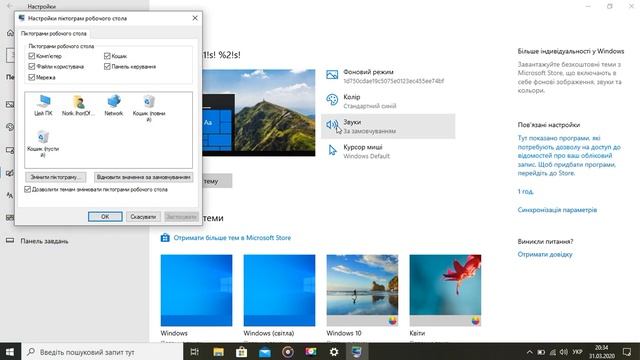Click the network tray icon
The height and width of the screenshot is (360, 640).
coord(553,352)
